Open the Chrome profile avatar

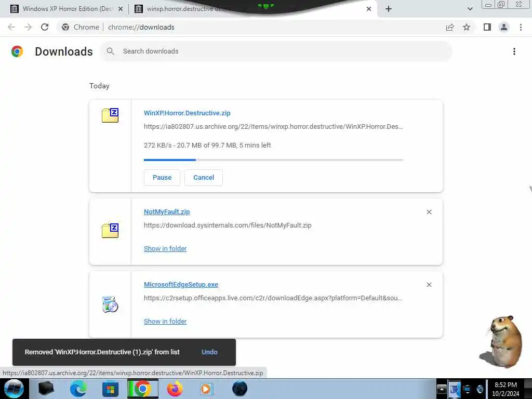(504, 27)
